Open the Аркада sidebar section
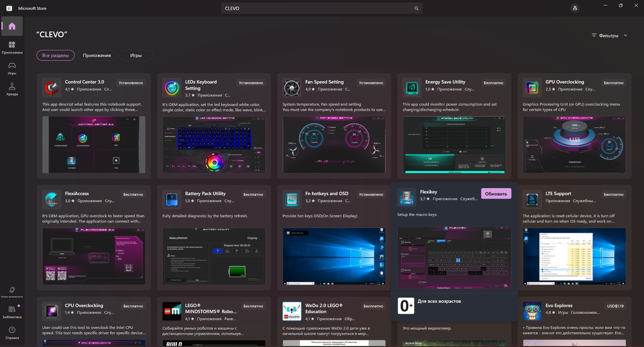The width and height of the screenshot is (644, 347). (x=12, y=89)
